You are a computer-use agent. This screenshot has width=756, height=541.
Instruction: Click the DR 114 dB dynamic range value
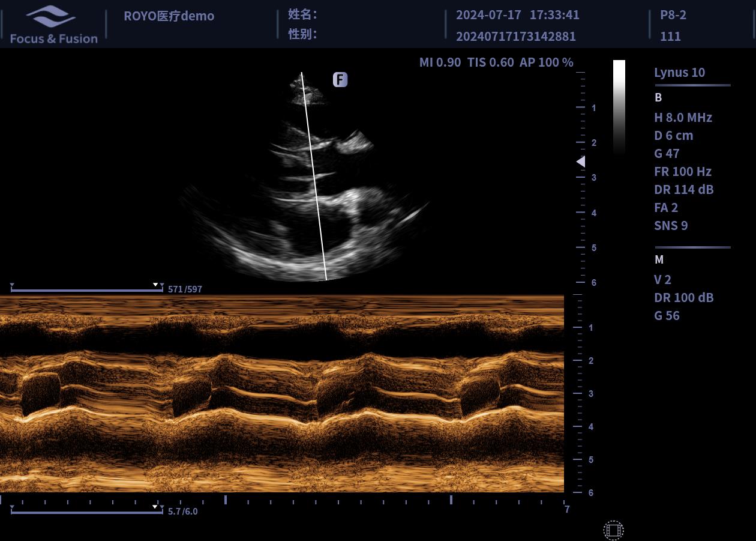[683, 190]
